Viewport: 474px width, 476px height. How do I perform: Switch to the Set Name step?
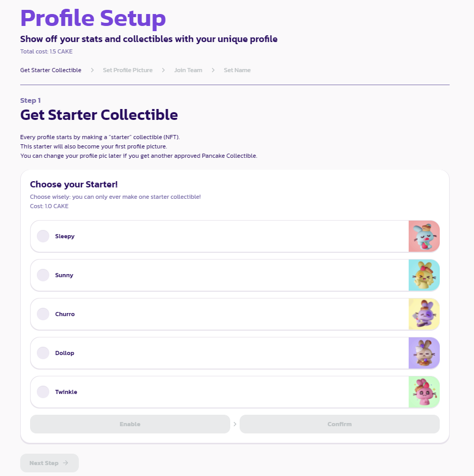pos(237,70)
